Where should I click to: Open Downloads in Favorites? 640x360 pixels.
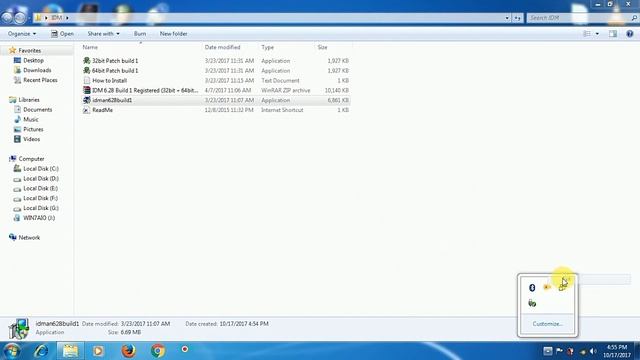tap(37, 70)
